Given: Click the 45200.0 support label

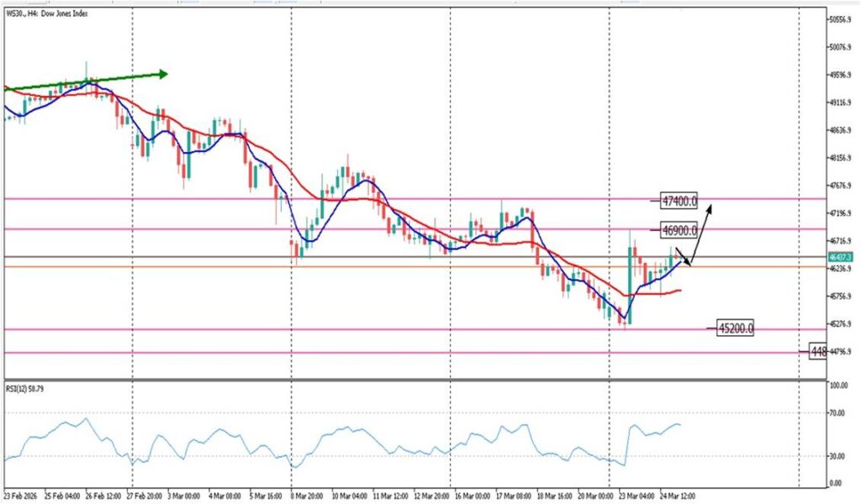Looking at the screenshot, I should 735,328.
